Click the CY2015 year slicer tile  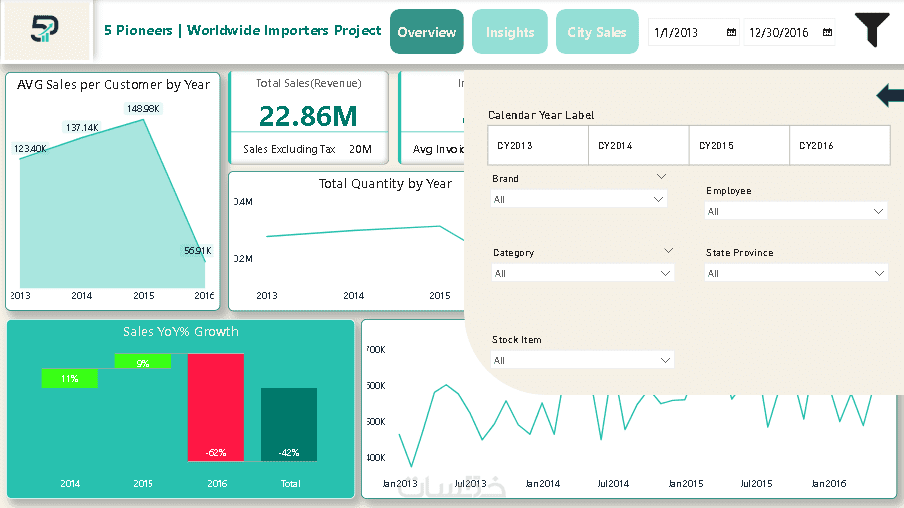pyautogui.click(x=739, y=145)
